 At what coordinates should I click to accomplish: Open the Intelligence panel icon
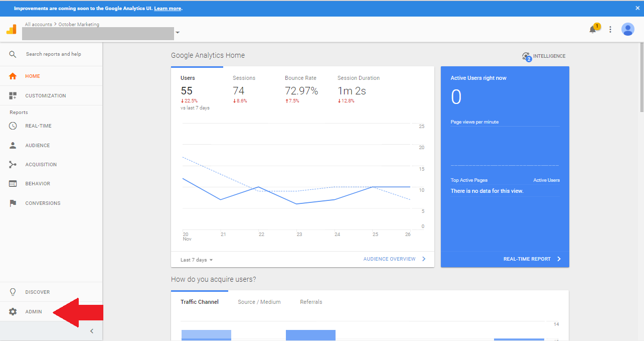click(x=527, y=56)
